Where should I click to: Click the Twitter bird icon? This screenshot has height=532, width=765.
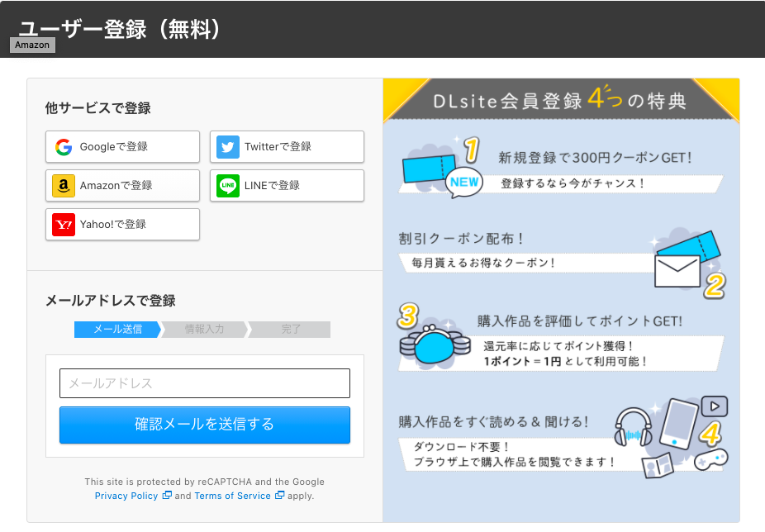pos(227,146)
